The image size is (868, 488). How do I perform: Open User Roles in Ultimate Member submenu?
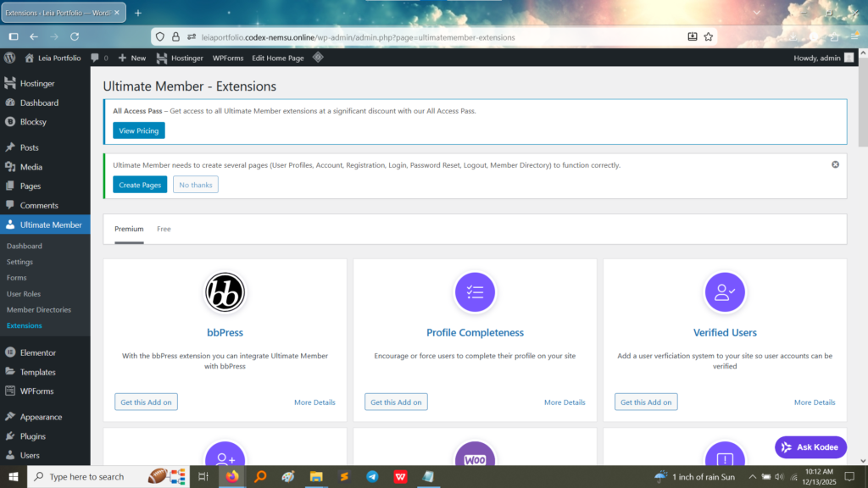point(24,294)
